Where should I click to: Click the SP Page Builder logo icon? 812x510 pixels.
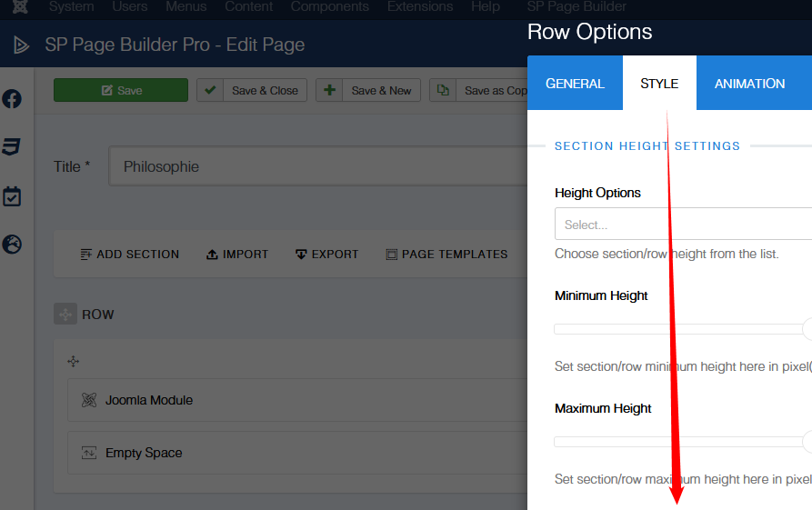(x=21, y=45)
